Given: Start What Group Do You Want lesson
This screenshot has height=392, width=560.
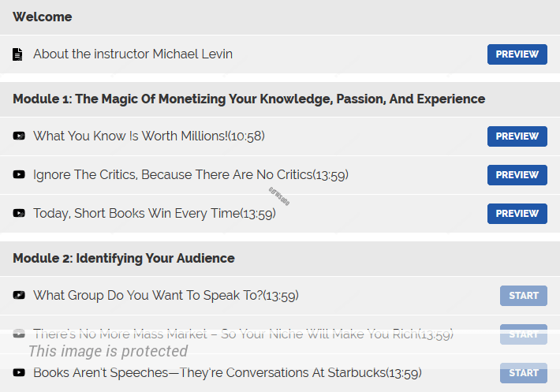Looking at the screenshot, I should (x=523, y=296).
